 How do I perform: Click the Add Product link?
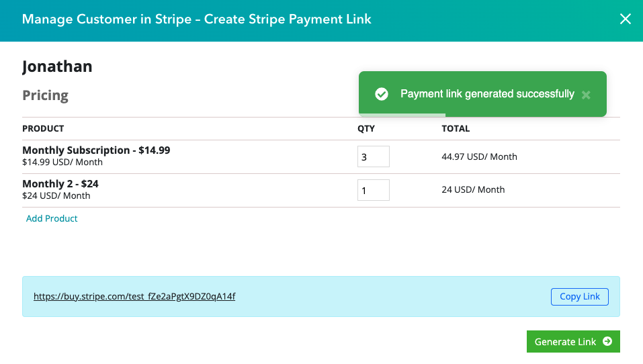pyautogui.click(x=52, y=218)
